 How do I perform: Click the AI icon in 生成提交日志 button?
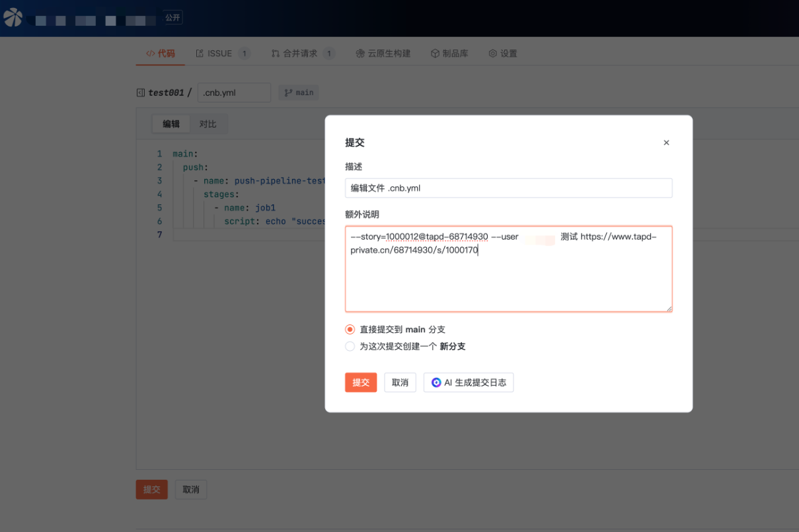pos(436,383)
